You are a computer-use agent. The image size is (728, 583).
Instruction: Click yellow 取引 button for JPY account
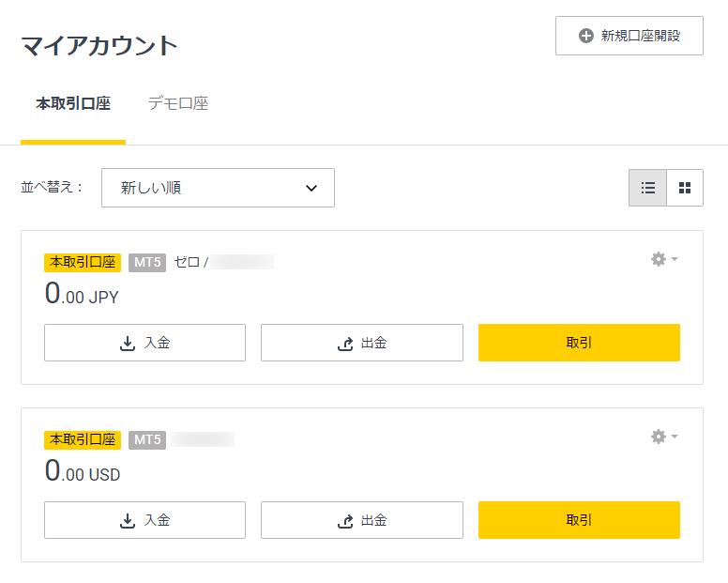[579, 343]
